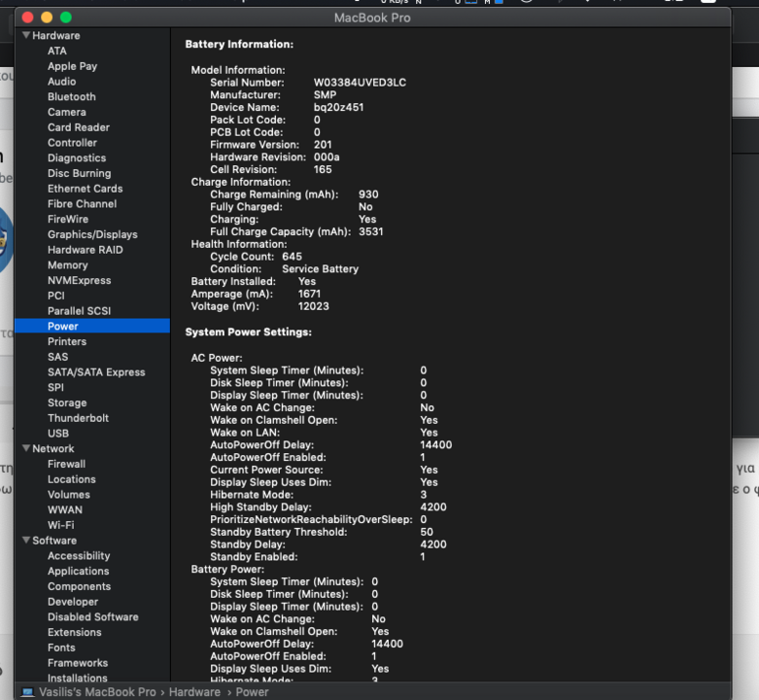Image resolution: width=759 pixels, height=700 pixels.
Task: Open Printers in the sidebar
Action: [x=67, y=342]
